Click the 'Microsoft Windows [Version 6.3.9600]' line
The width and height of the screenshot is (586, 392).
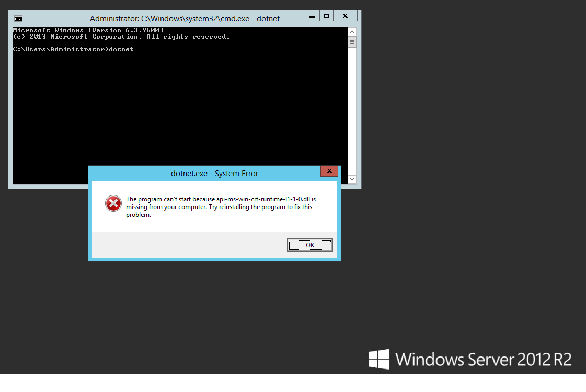(x=88, y=30)
